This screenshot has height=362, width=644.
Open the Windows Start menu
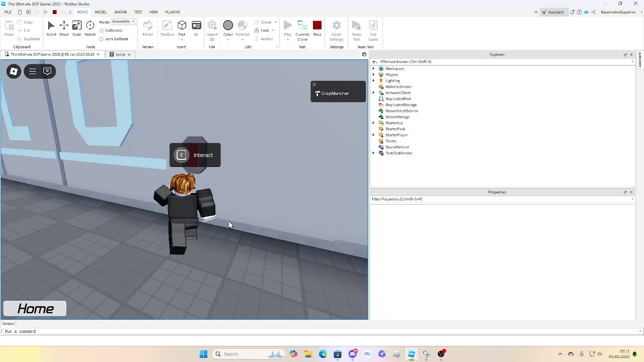point(203,354)
